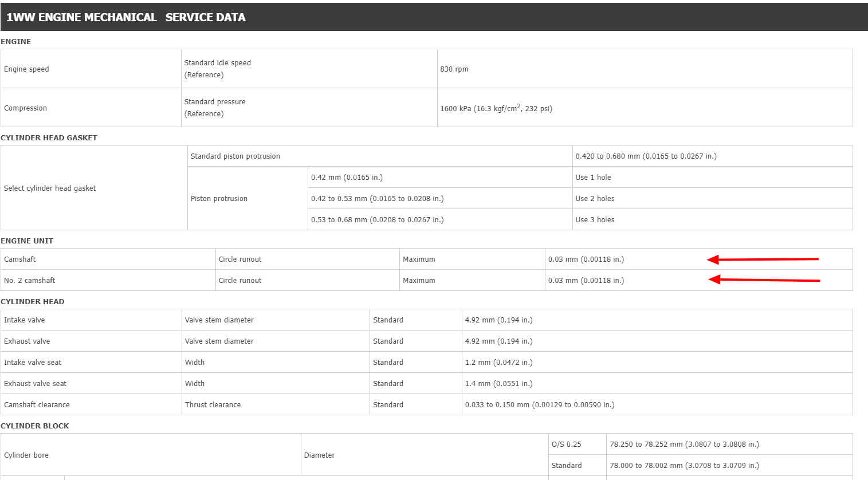Click the Engine speed row label

coord(26,69)
